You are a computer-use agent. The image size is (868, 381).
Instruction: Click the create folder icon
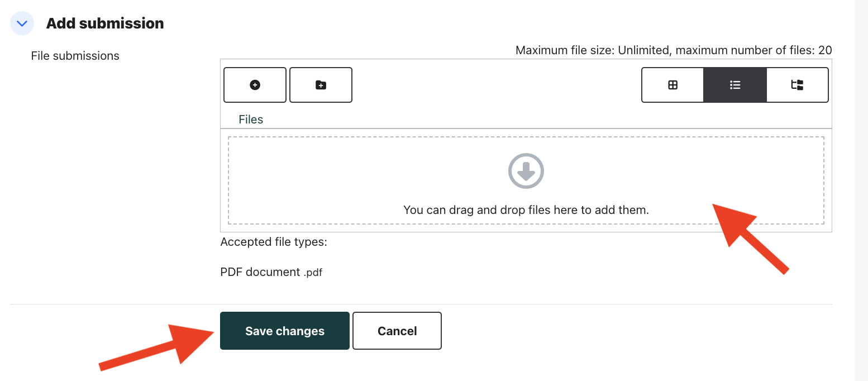coord(321,85)
